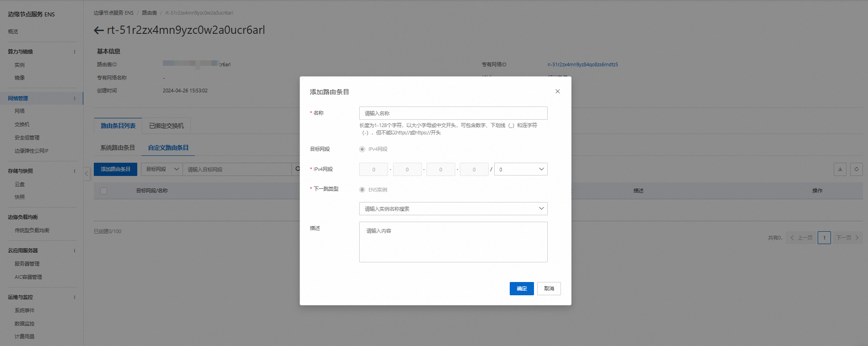868x346 pixels.
Task: Open 网络 in the sidebar
Action: tap(20, 111)
